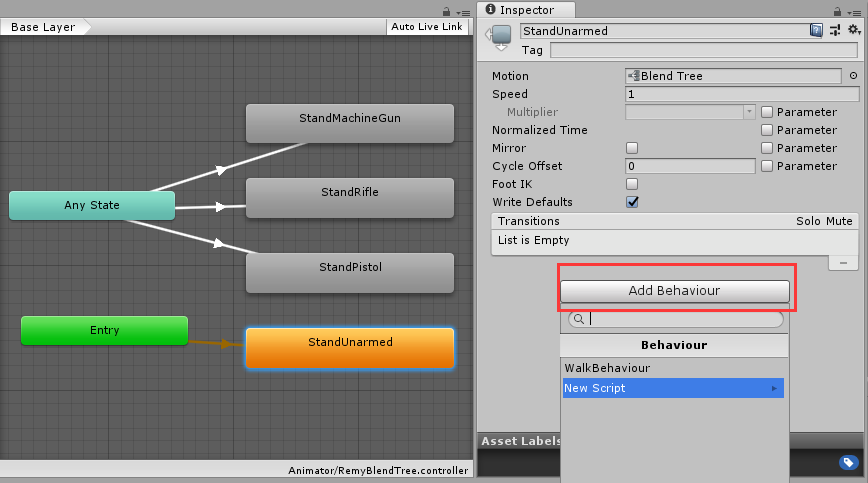
Task: Toggle the Foot IK checkbox
Action: click(632, 184)
